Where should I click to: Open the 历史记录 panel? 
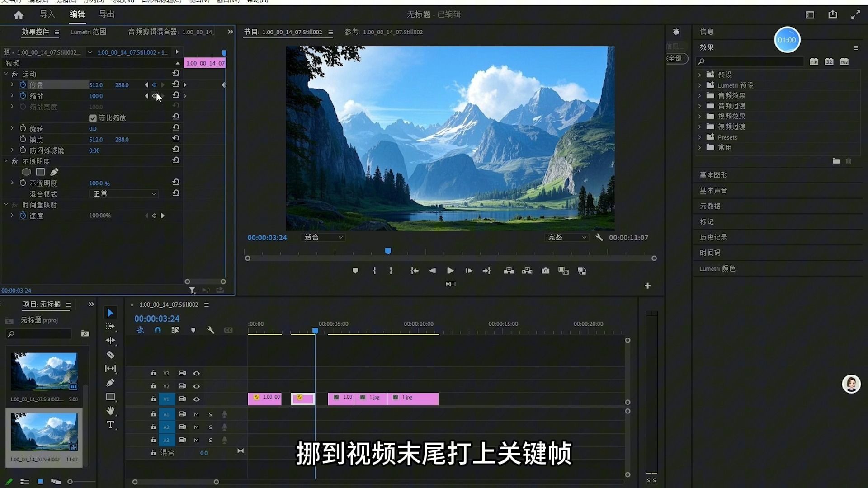click(x=713, y=237)
